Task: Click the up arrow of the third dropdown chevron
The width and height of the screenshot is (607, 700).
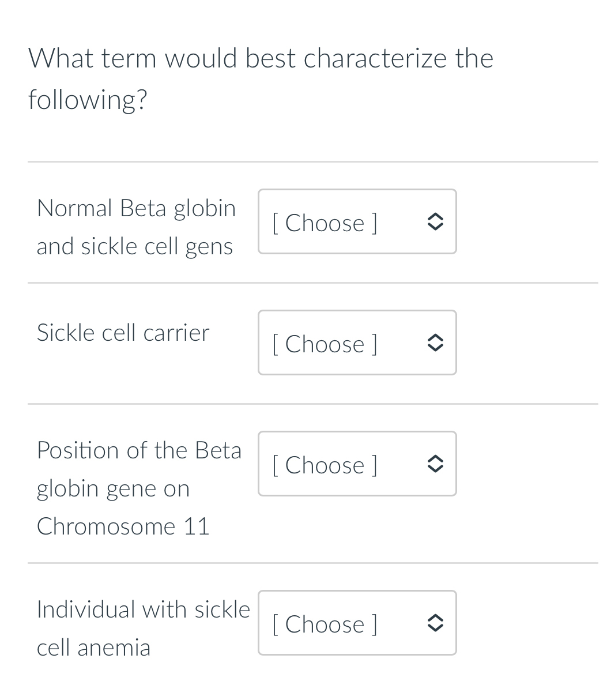Action: (436, 458)
